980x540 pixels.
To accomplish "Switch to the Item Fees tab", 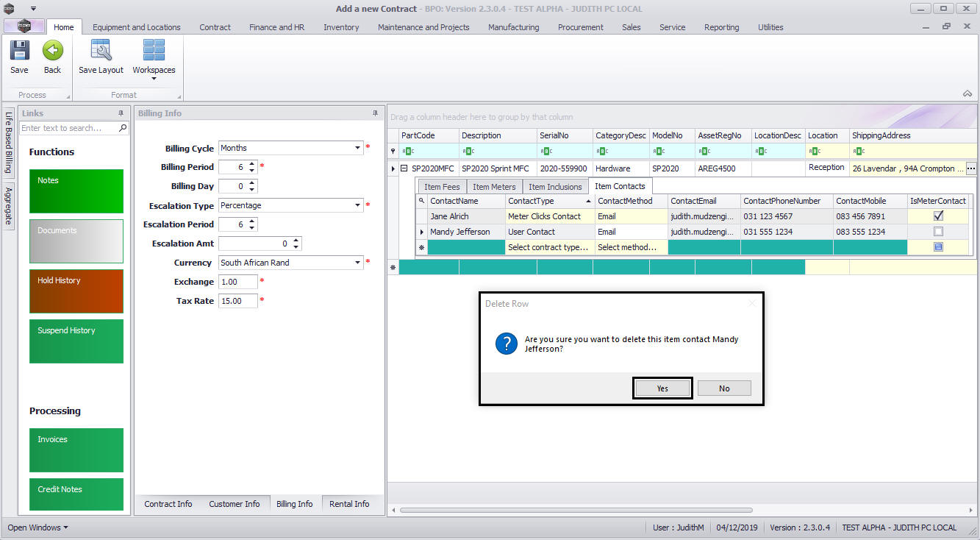I will tap(442, 187).
